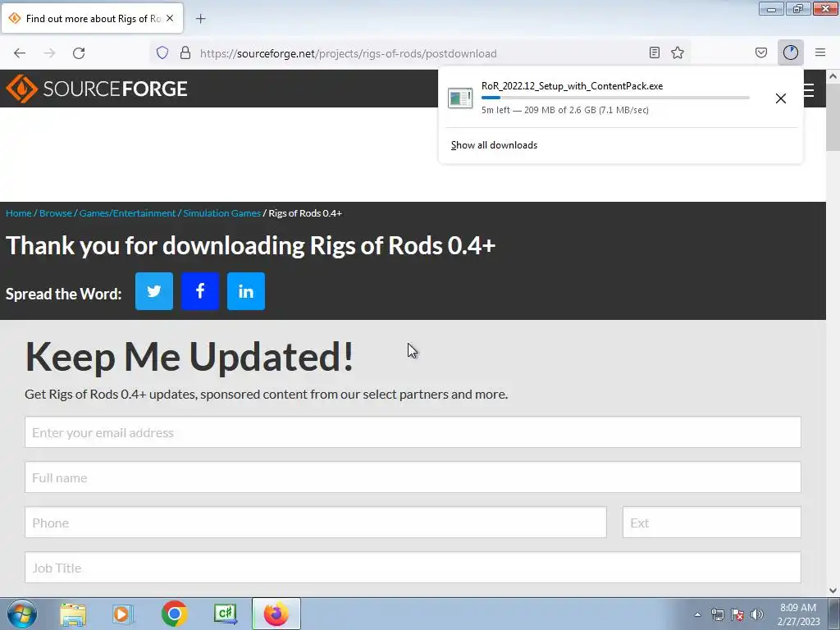Click the download progress bar
Viewport: 840px width, 630px height.
pyautogui.click(x=615, y=98)
